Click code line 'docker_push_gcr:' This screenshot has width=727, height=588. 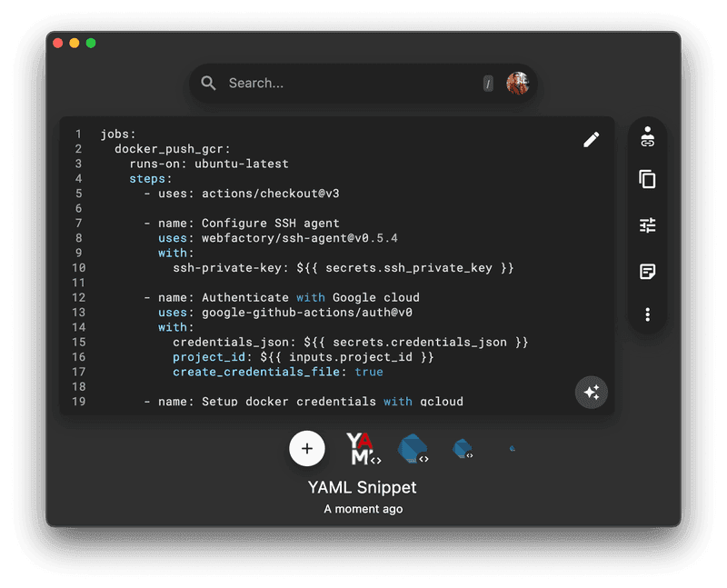pos(173,149)
